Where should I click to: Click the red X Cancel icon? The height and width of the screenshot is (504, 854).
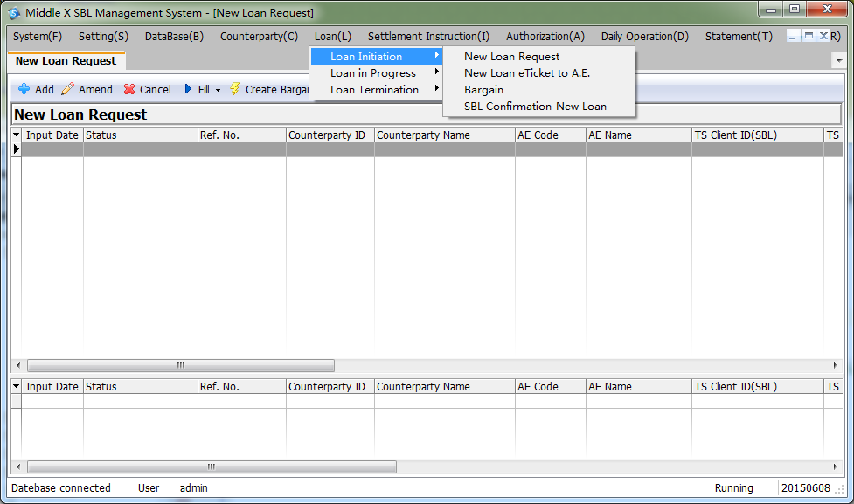[x=129, y=89]
